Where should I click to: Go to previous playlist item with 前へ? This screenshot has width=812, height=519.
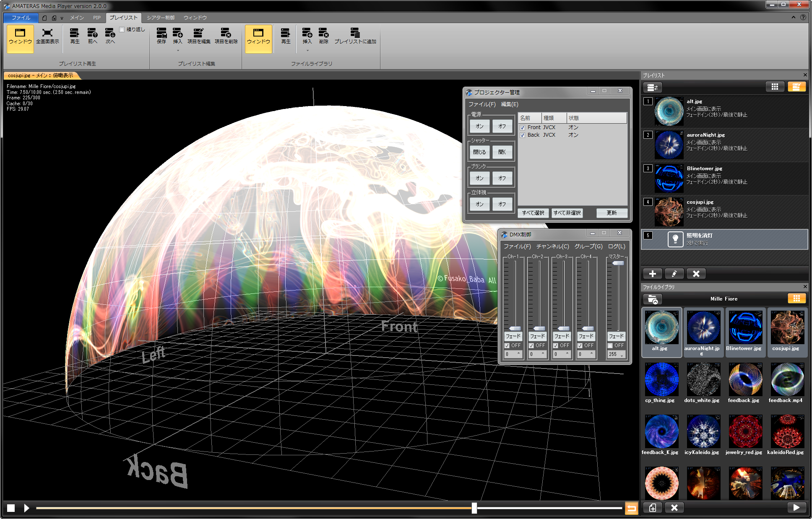pyautogui.click(x=92, y=36)
